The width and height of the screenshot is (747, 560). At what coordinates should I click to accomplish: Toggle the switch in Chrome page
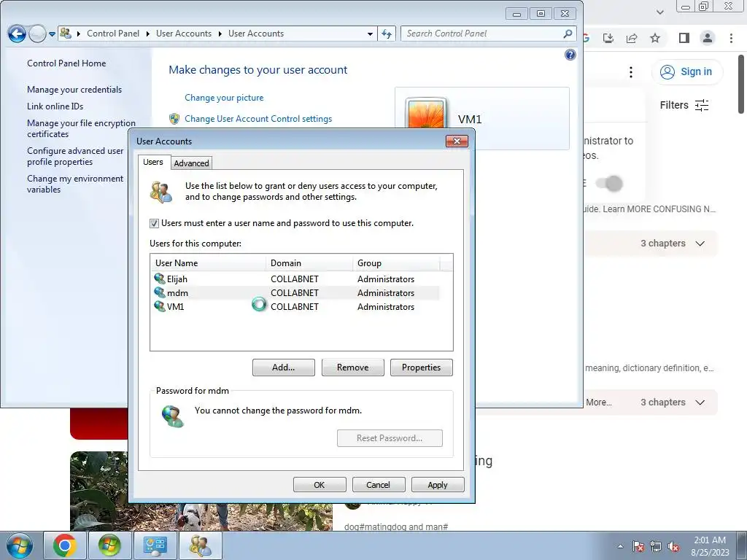(609, 183)
